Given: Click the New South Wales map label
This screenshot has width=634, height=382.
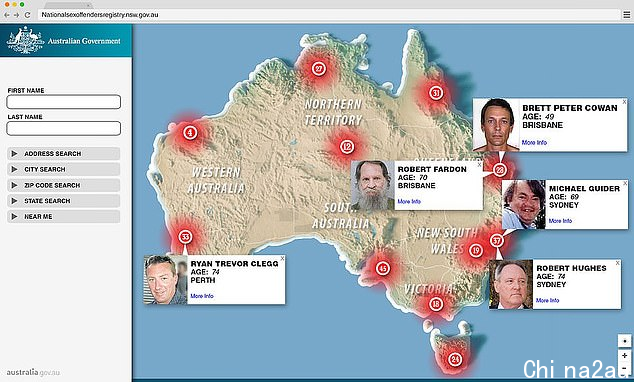Looking at the screenshot, I should pos(447,241).
